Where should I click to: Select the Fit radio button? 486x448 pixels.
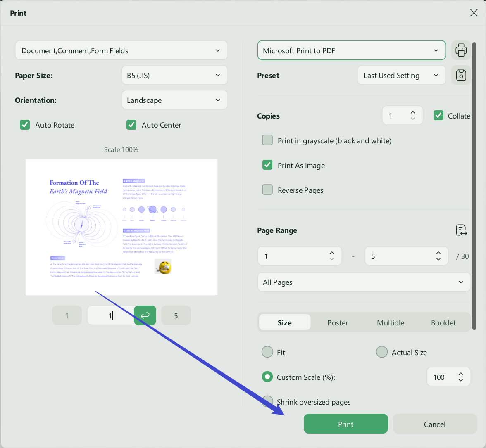267,352
